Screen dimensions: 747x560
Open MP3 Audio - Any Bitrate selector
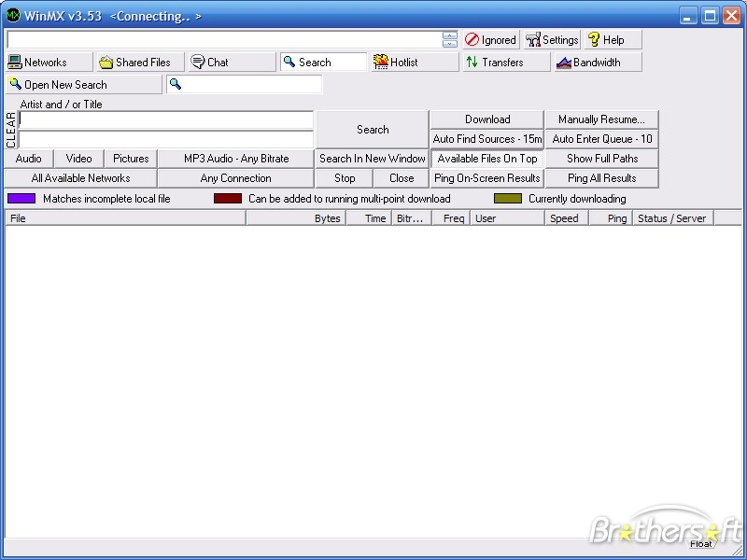click(236, 159)
